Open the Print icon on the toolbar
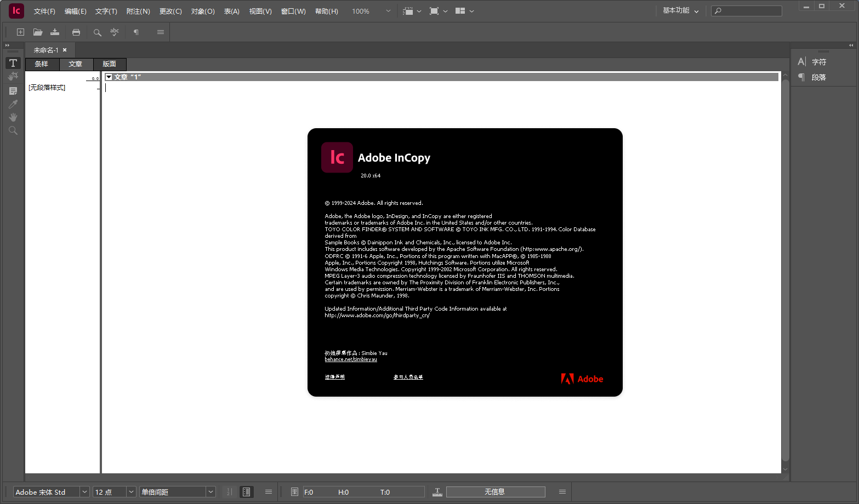This screenshot has height=504, width=859. [x=76, y=32]
